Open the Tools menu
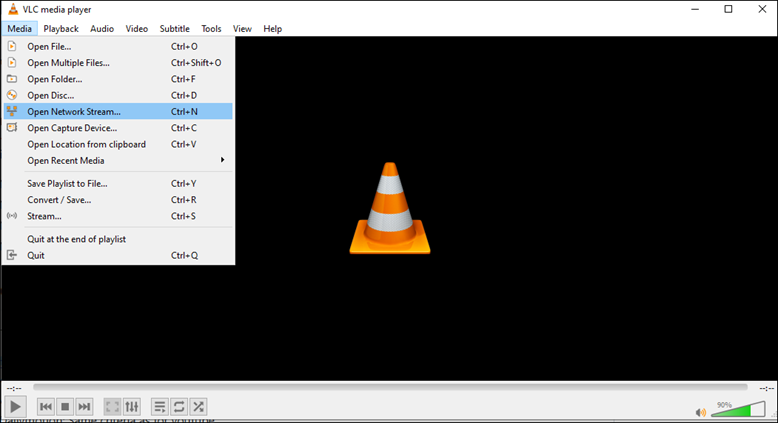This screenshot has height=423, width=778. coord(211,29)
